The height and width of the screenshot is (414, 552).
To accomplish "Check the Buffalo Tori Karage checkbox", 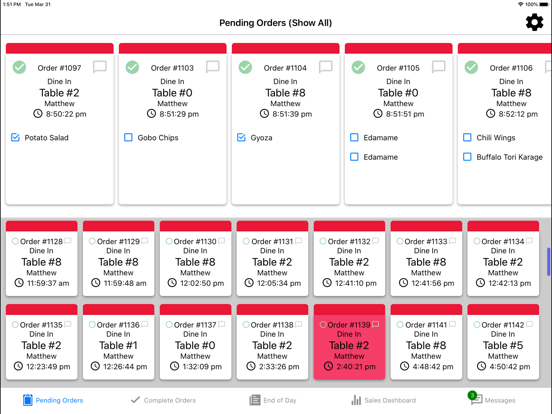I will coord(467,157).
